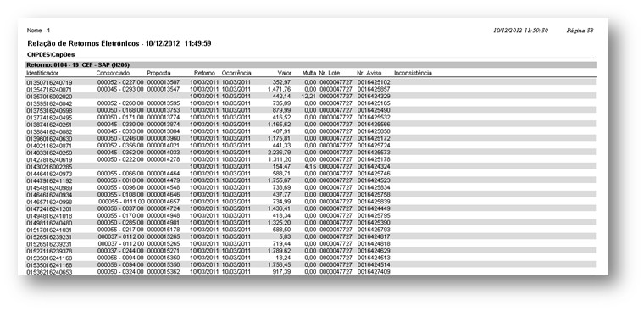Select identifier 01536216240653
This screenshot has height=311, width=644.
click(x=49, y=272)
